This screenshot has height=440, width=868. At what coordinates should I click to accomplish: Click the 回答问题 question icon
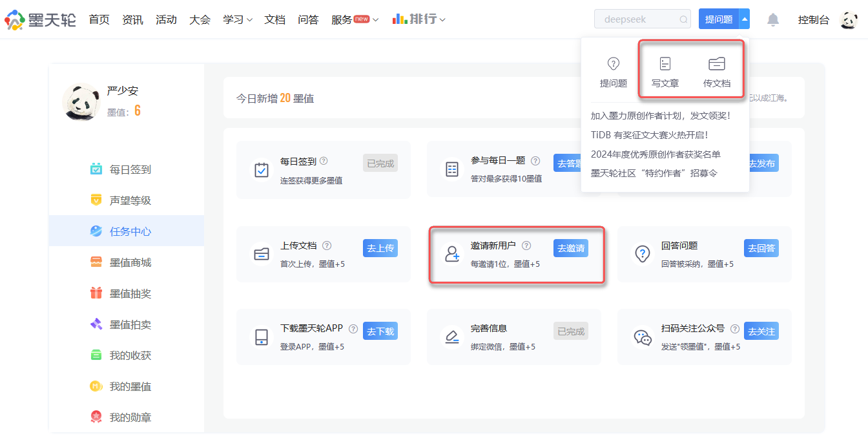point(643,254)
